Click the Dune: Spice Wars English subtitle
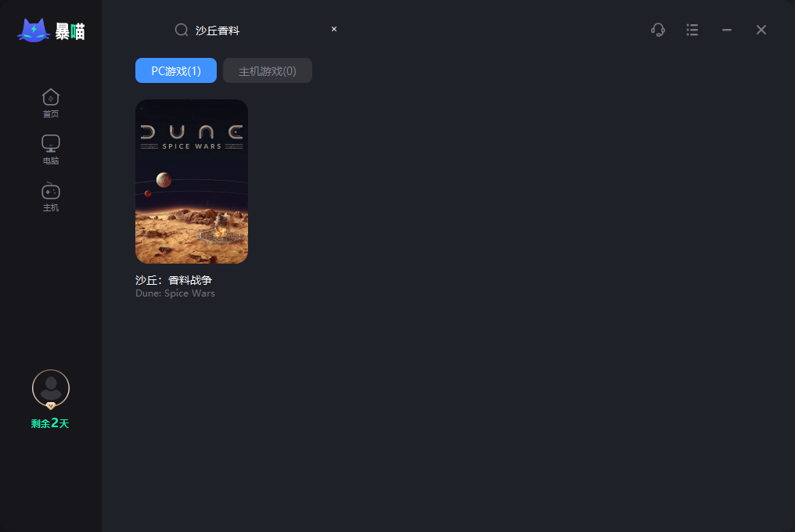Viewport: 795px width, 532px height. (x=175, y=293)
